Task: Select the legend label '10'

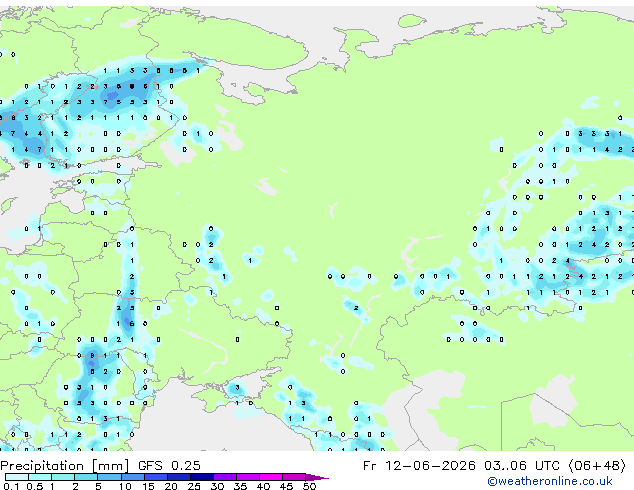Action: [x=125, y=486]
